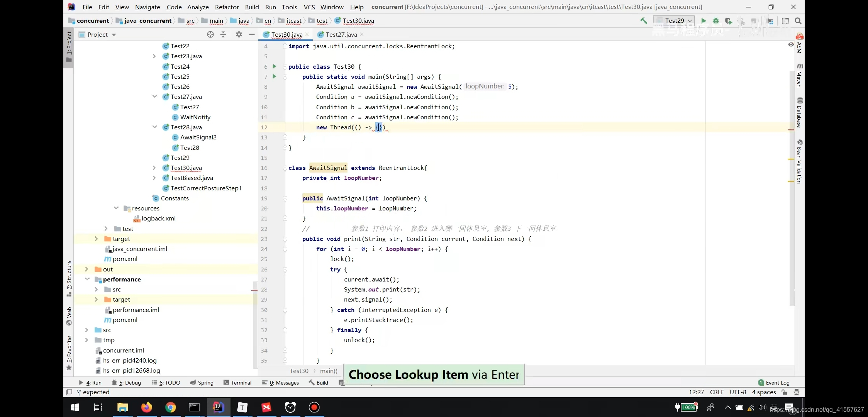Image resolution: width=868 pixels, height=417 pixels.
Task: Open the 6: TODO tool window
Action: point(166,383)
